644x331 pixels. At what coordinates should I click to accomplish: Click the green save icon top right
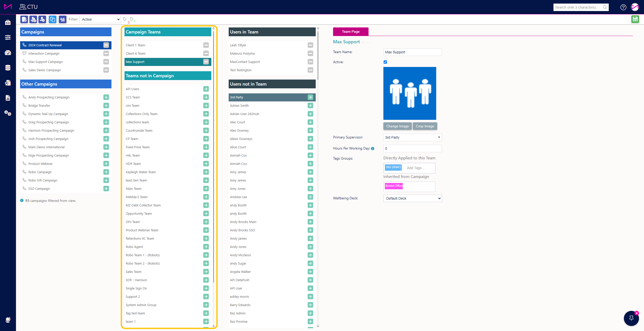[635, 19]
